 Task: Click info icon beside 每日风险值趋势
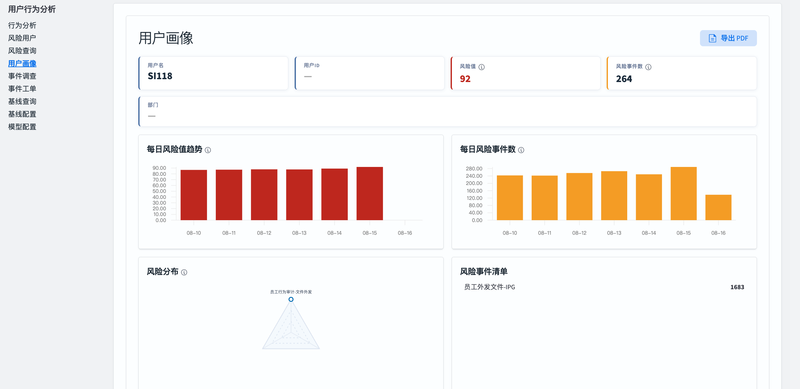pyautogui.click(x=208, y=150)
